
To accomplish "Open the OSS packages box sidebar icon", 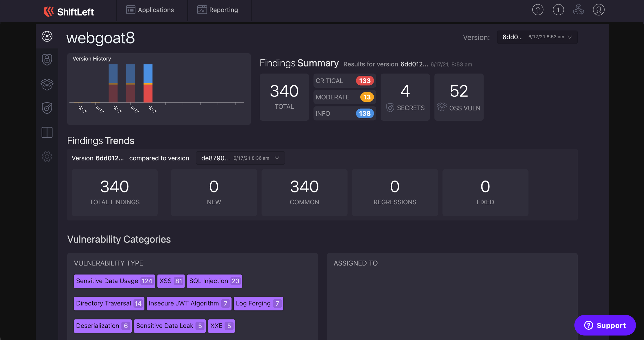I will (x=47, y=84).
